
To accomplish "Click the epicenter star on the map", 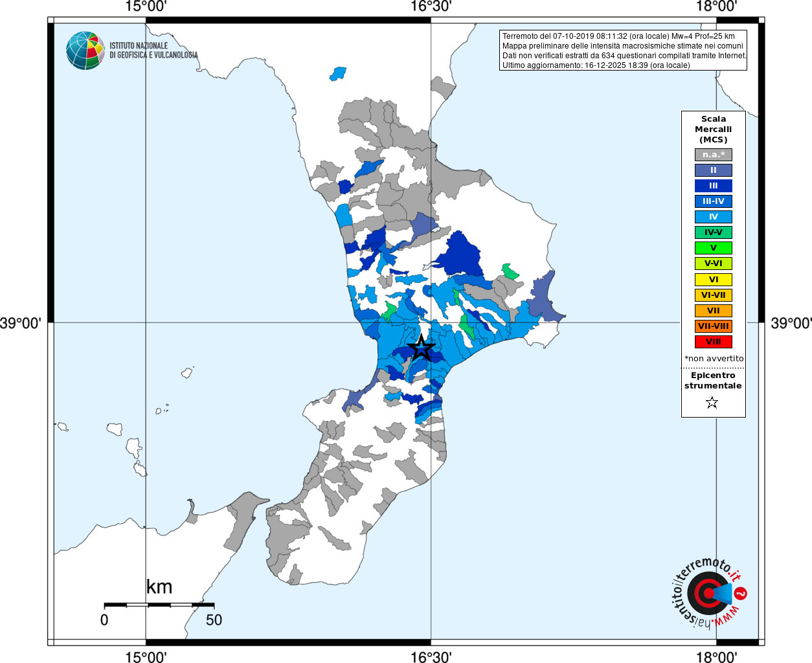I will tap(422, 348).
